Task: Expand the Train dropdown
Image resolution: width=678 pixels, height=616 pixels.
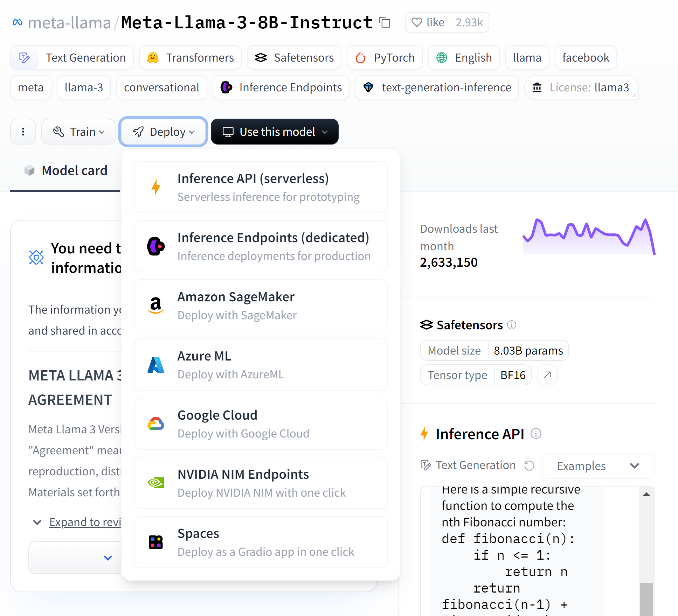Action: pos(78,132)
